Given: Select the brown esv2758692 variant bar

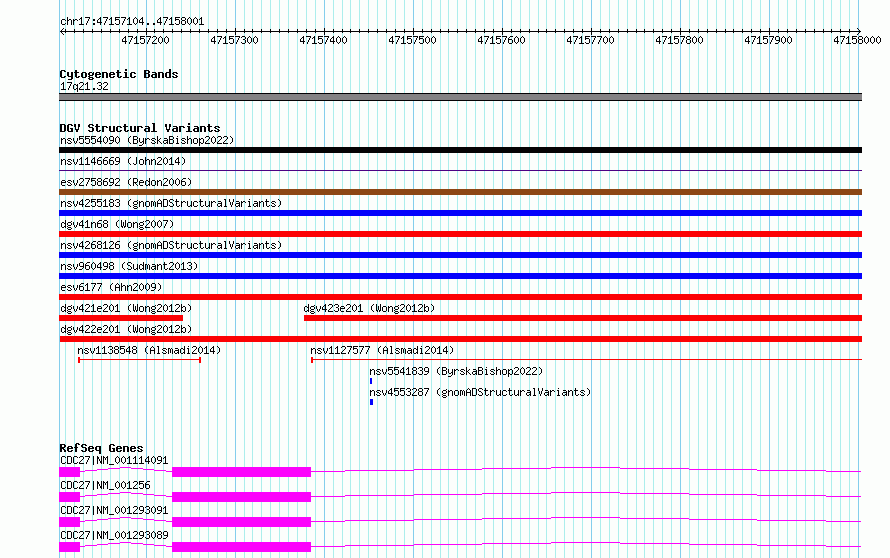Looking at the screenshot, I should click(460, 192).
